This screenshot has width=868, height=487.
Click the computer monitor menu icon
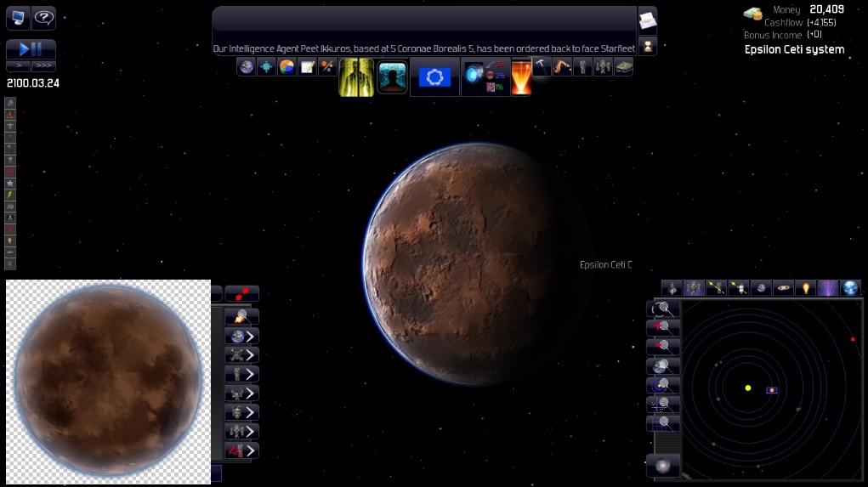(x=18, y=18)
